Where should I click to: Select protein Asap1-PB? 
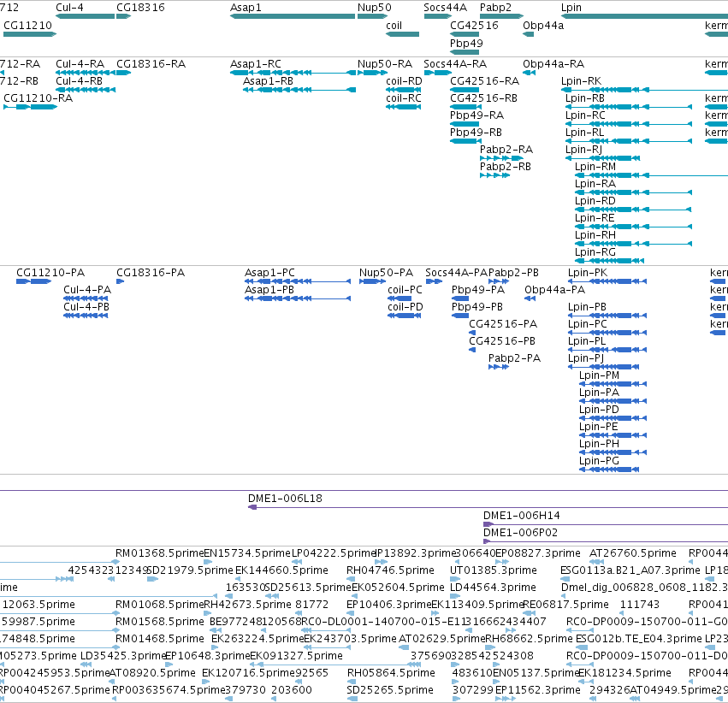point(298,298)
